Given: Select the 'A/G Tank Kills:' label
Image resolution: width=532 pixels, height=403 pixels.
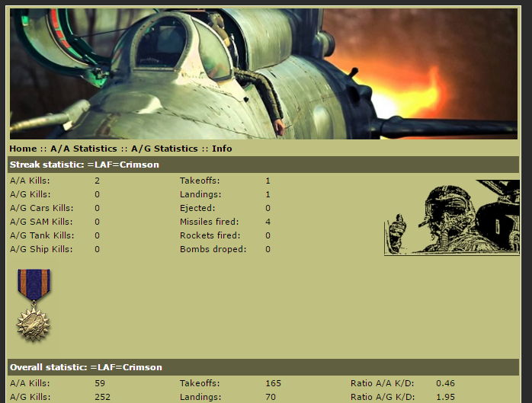Looking at the screenshot, I should (x=42, y=235).
